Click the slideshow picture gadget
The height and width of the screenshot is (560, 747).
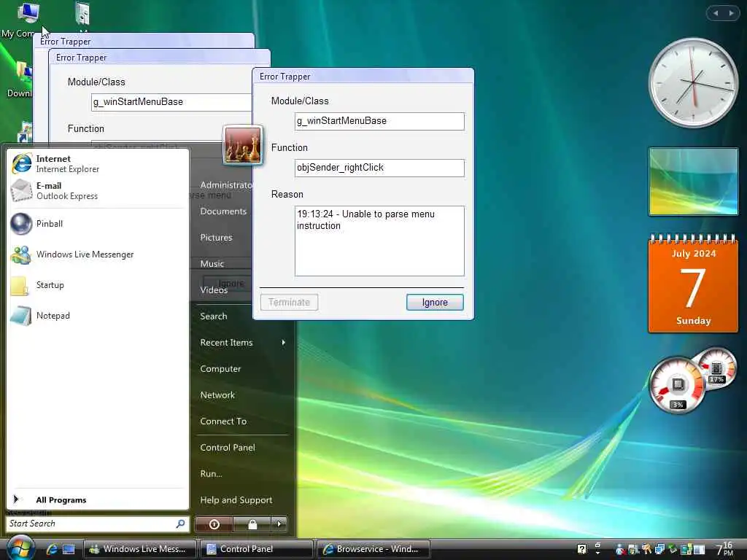tap(693, 182)
